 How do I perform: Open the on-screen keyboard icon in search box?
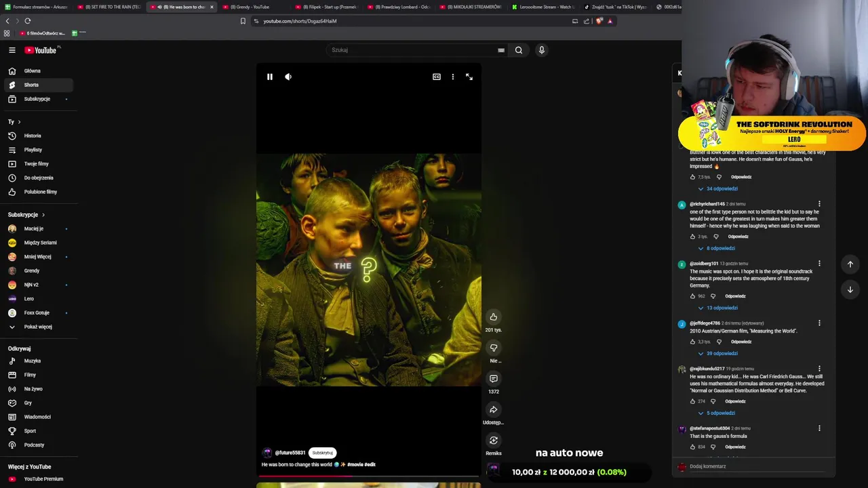(x=501, y=50)
